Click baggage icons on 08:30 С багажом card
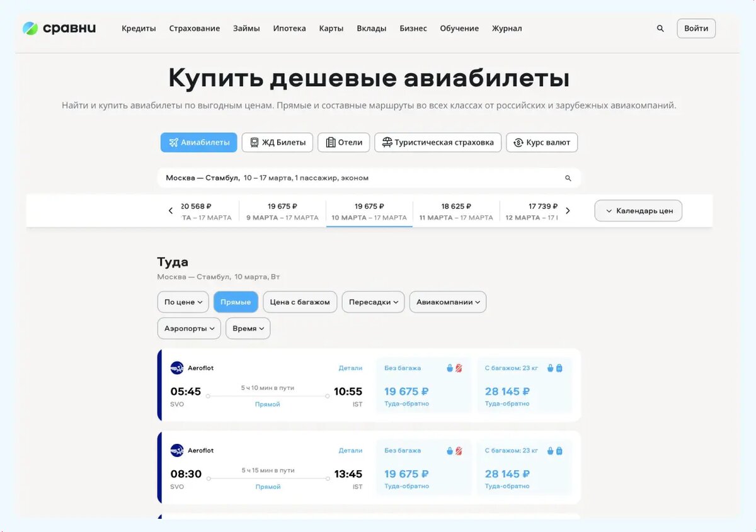756x532 pixels. pyautogui.click(x=555, y=450)
